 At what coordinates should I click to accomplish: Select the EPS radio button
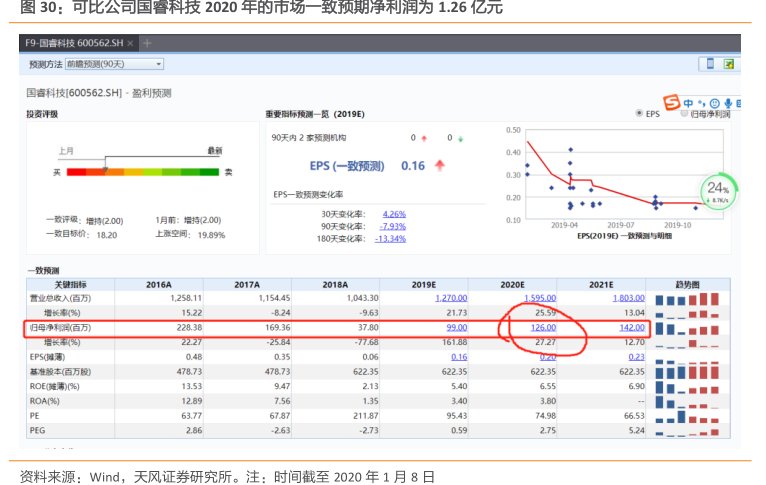coord(640,114)
